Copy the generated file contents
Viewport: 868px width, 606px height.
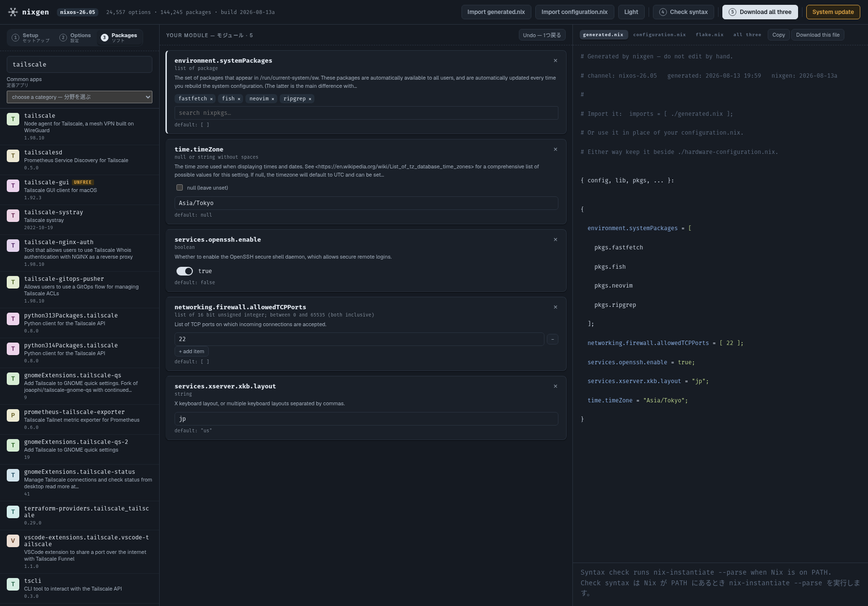(778, 35)
